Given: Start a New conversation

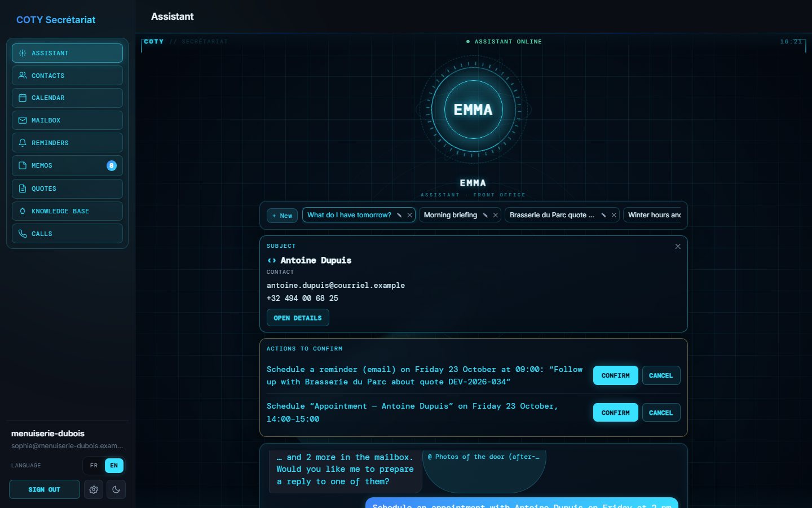Looking at the screenshot, I should (x=282, y=216).
